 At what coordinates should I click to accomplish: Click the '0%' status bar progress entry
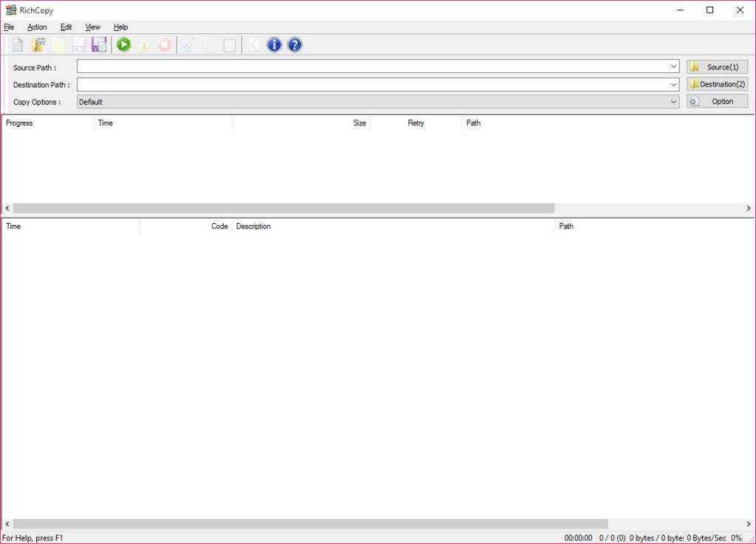(x=736, y=538)
